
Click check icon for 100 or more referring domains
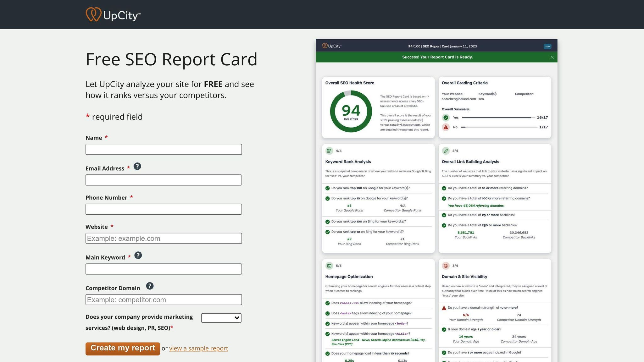coord(444,199)
